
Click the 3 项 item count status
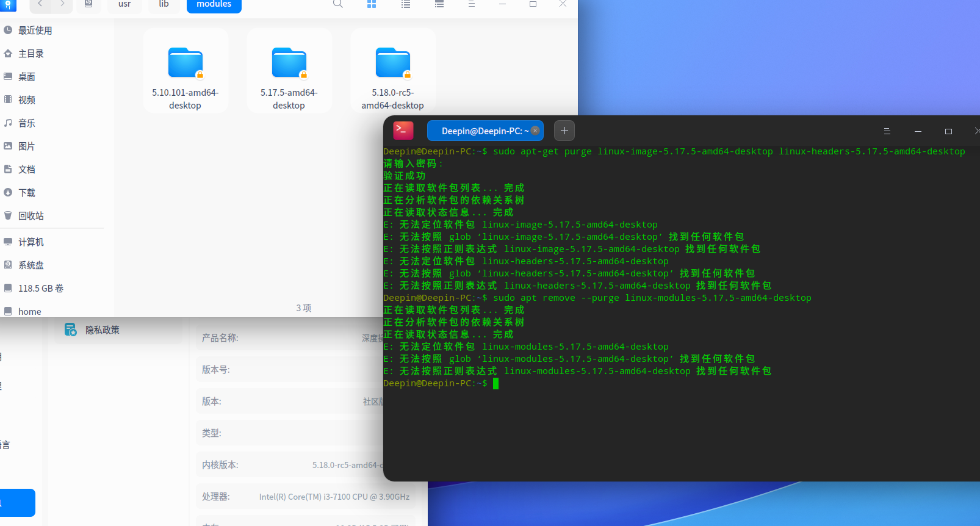(304, 308)
